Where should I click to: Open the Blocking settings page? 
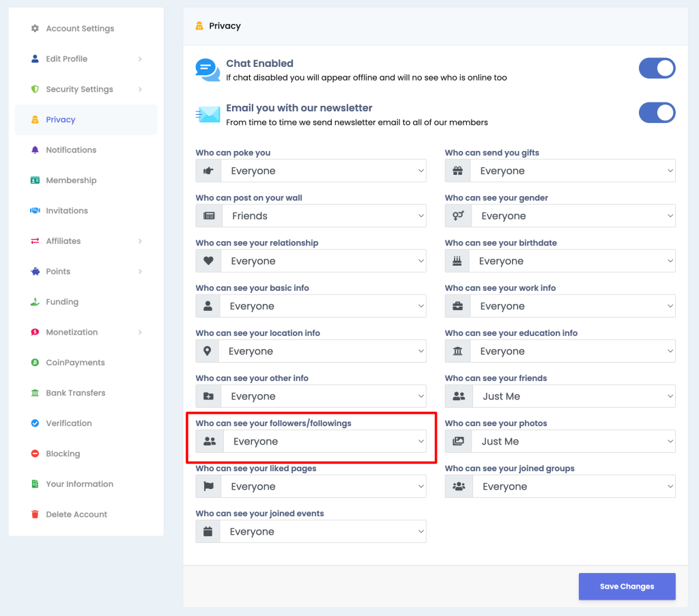click(86, 453)
